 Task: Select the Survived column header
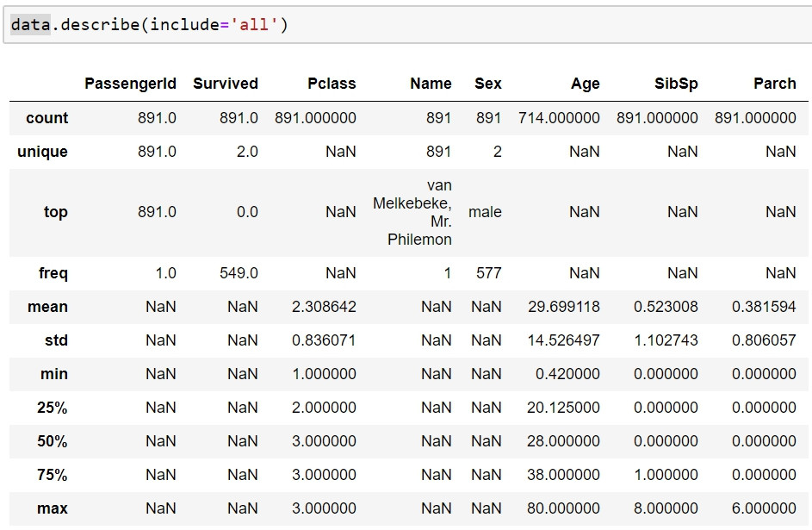coord(226,84)
